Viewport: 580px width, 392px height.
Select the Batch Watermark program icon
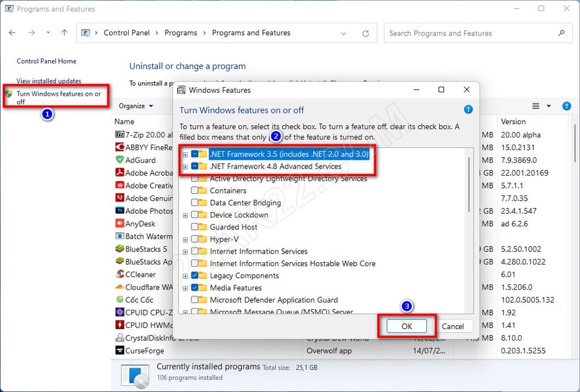pos(120,236)
